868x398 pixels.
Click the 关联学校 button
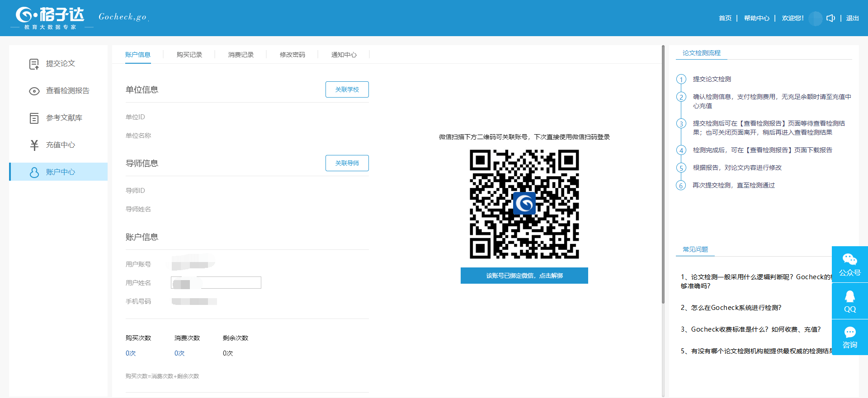click(347, 89)
